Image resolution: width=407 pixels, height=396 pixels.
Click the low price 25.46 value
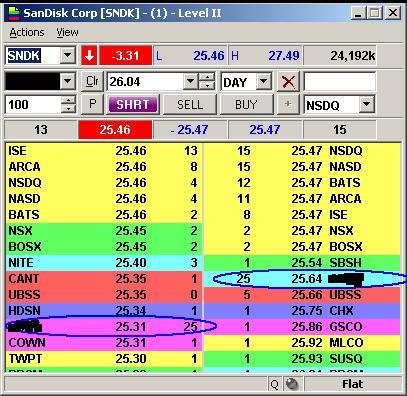point(209,55)
